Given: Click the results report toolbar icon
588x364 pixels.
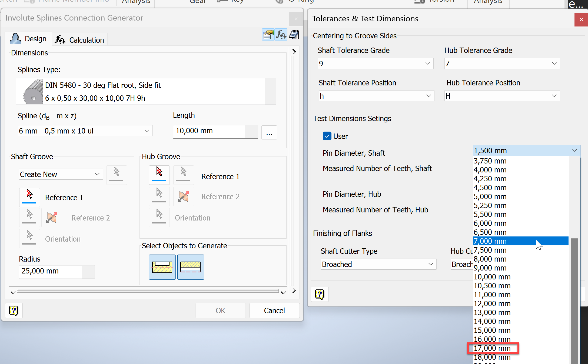Looking at the screenshot, I should tap(294, 35).
